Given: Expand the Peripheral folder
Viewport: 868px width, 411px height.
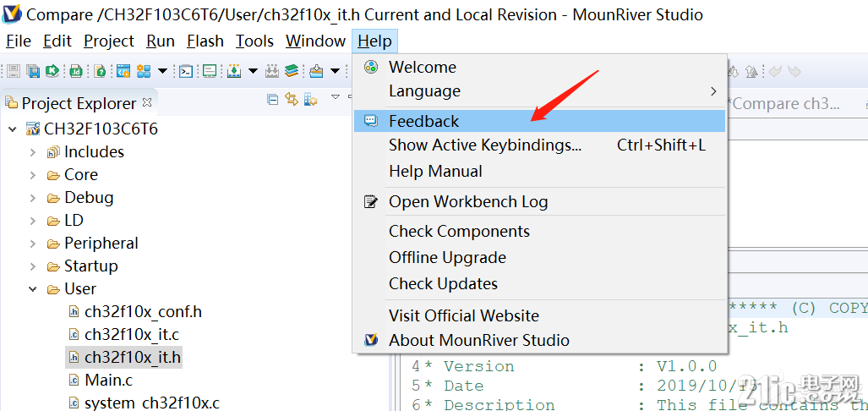Looking at the screenshot, I should (x=33, y=244).
